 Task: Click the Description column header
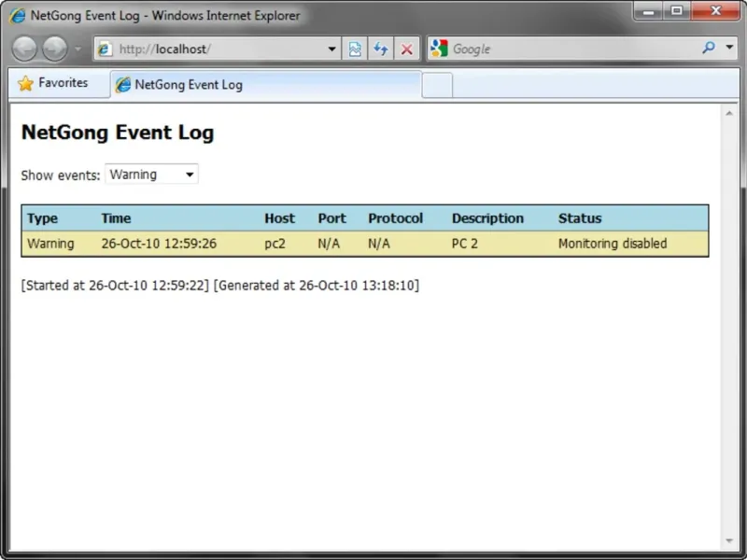[x=487, y=218]
